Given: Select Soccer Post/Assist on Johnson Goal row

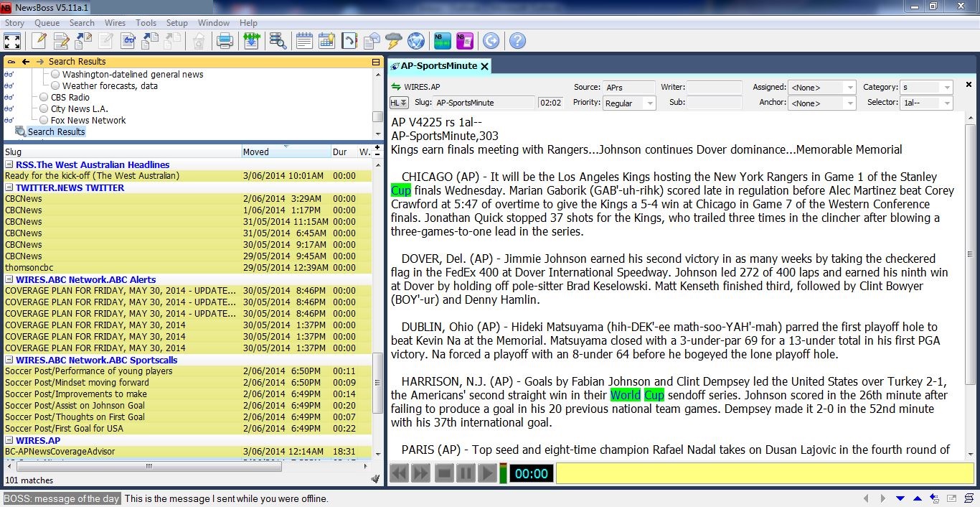Looking at the screenshot, I should pos(187,406).
